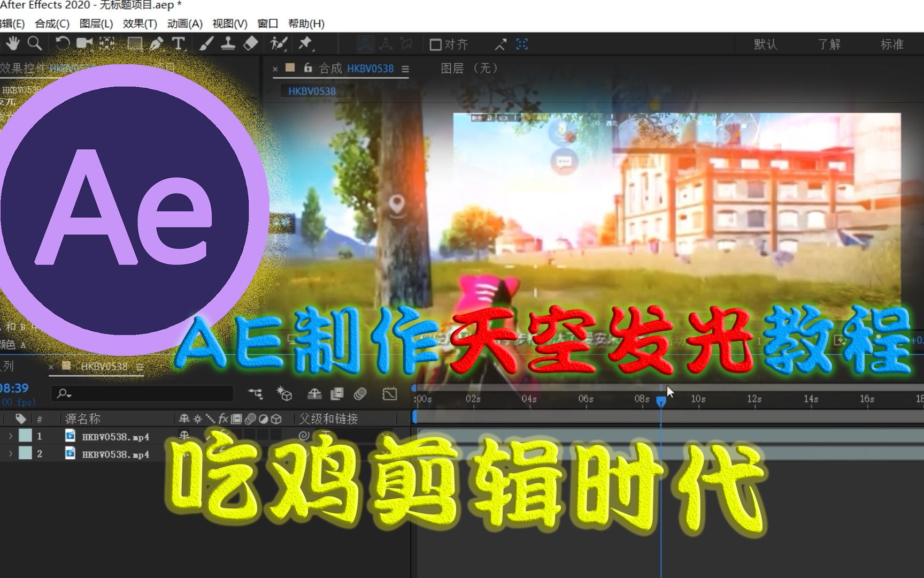Enable the 对齐 snapping checkbox
The width and height of the screenshot is (924, 578).
click(435, 44)
